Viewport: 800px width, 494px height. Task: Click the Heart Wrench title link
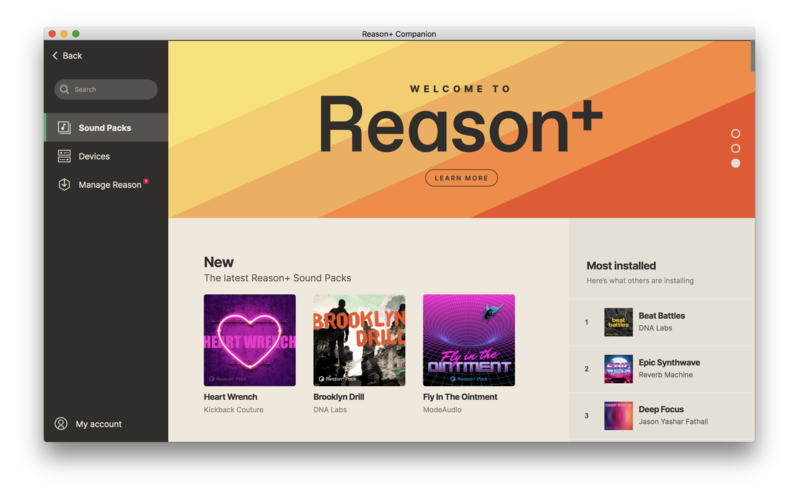coord(231,397)
